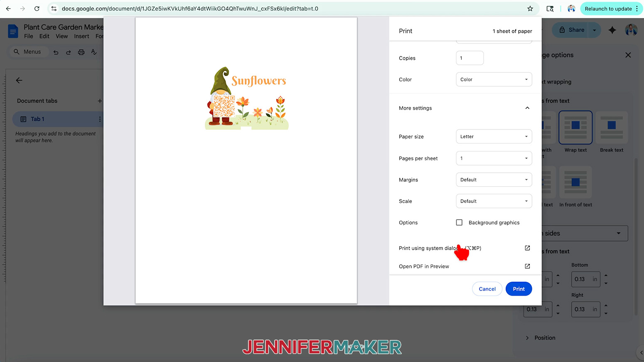The image size is (644, 362).
Task: Open Share options dropdown arrow
Action: tap(595, 30)
